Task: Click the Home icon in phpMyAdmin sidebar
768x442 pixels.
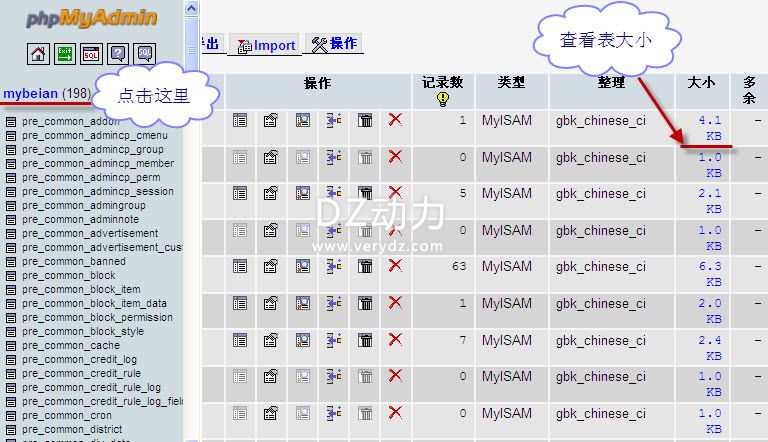Action: (38, 54)
